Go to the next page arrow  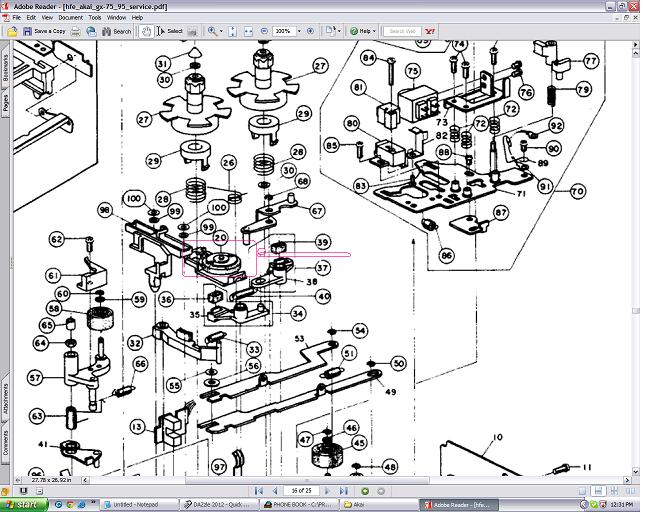326,491
